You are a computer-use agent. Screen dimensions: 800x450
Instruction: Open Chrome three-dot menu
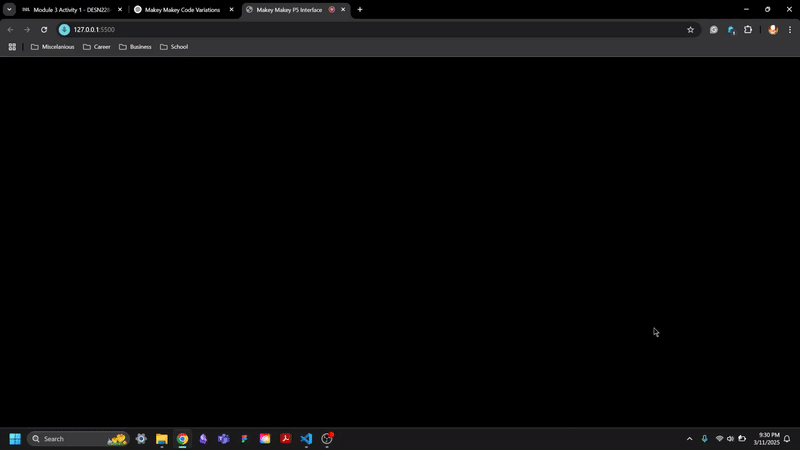[x=790, y=30]
